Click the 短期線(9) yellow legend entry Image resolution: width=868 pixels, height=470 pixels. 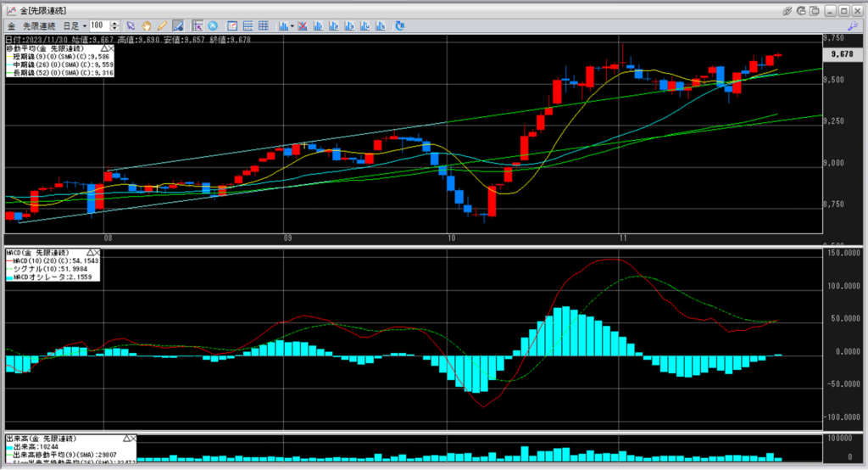(58, 57)
